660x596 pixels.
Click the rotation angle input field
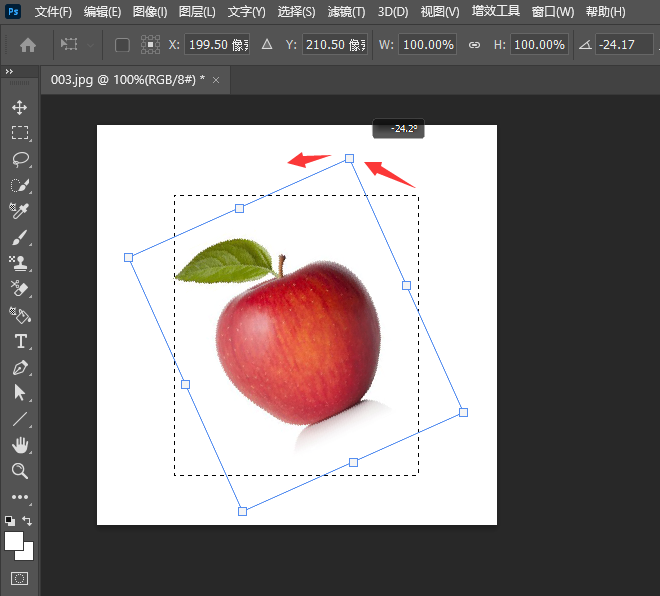point(624,45)
